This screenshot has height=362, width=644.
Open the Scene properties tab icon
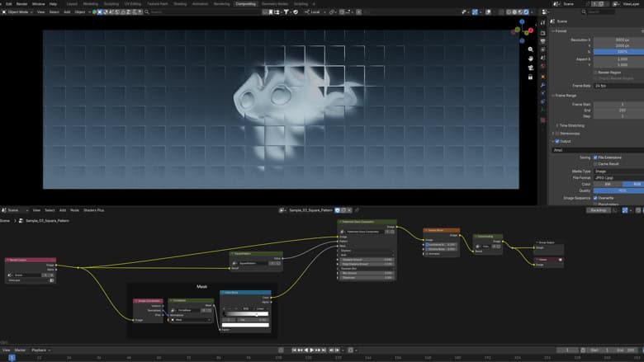[x=543, y=59]
